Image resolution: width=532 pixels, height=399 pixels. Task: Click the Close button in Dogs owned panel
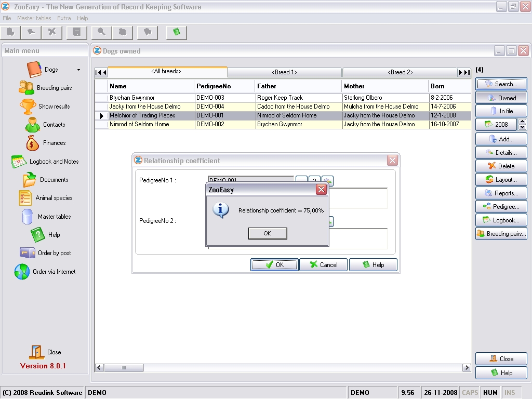pos(501,358)
